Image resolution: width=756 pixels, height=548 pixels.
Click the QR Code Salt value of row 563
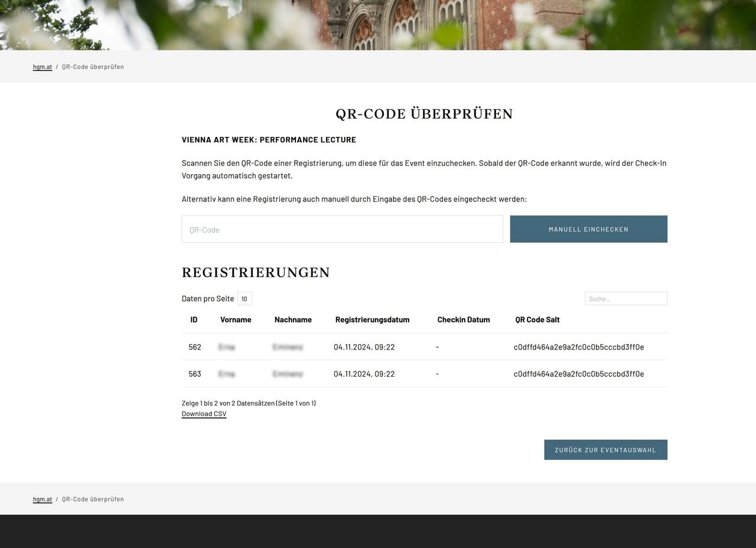click(579, 373)
